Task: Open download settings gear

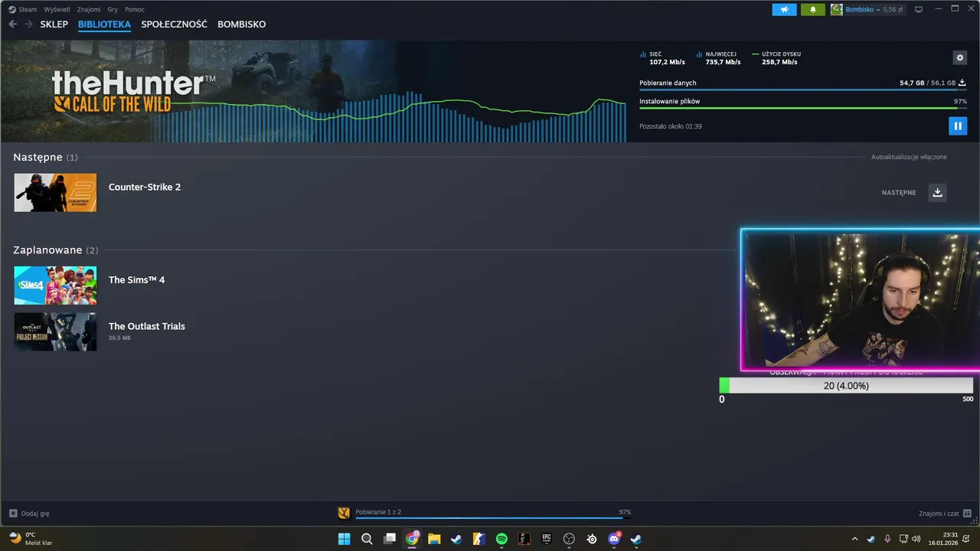Action: click(x=959, y=57)
